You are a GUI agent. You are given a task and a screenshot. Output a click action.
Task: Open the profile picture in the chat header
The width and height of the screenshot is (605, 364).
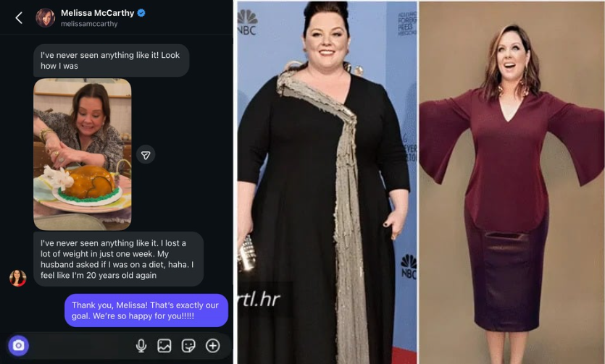pyautogui.click(x=45, y=17)
